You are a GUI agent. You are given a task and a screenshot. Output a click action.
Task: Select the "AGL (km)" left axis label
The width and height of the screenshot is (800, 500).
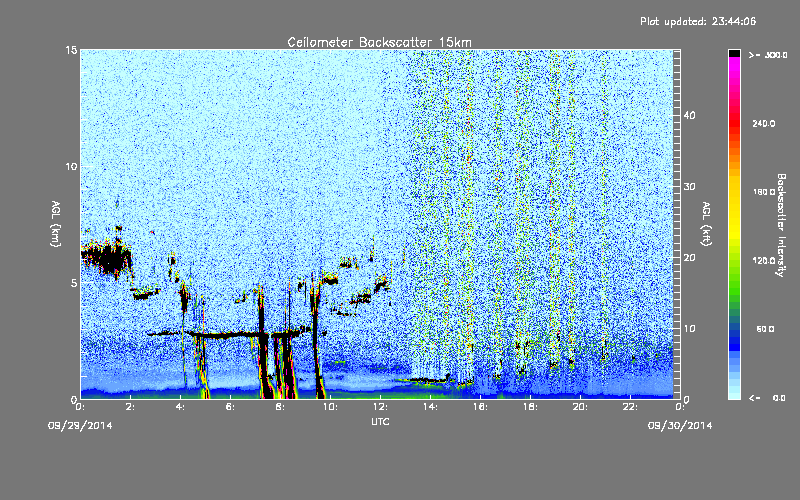click(56, 223)
